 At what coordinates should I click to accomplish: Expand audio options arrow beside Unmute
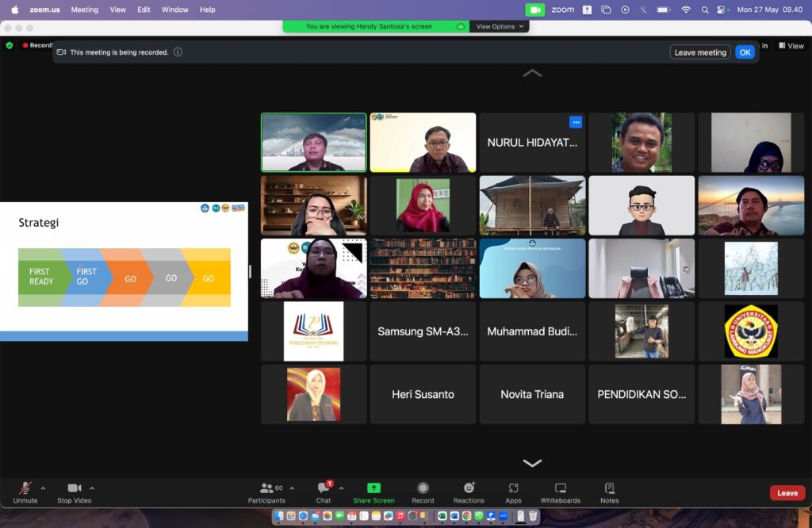click(43, 488)
